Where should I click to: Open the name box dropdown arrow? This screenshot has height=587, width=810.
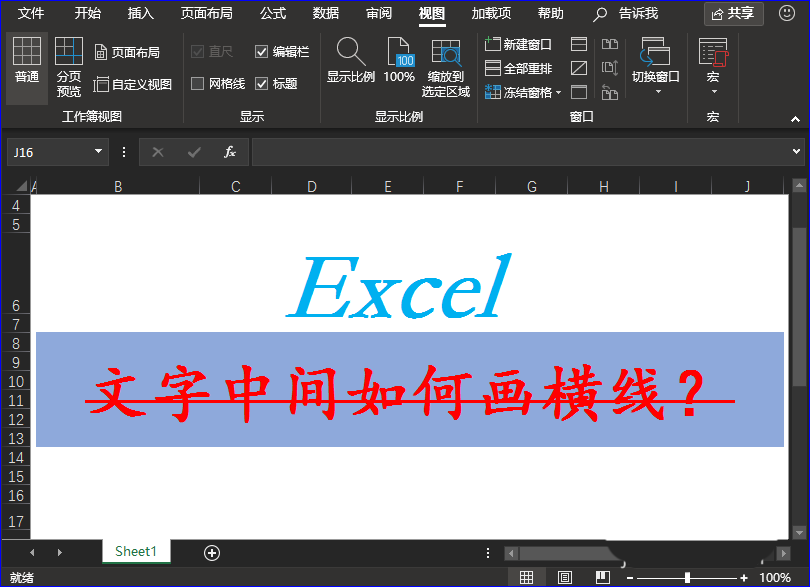(x=98, y=151)
